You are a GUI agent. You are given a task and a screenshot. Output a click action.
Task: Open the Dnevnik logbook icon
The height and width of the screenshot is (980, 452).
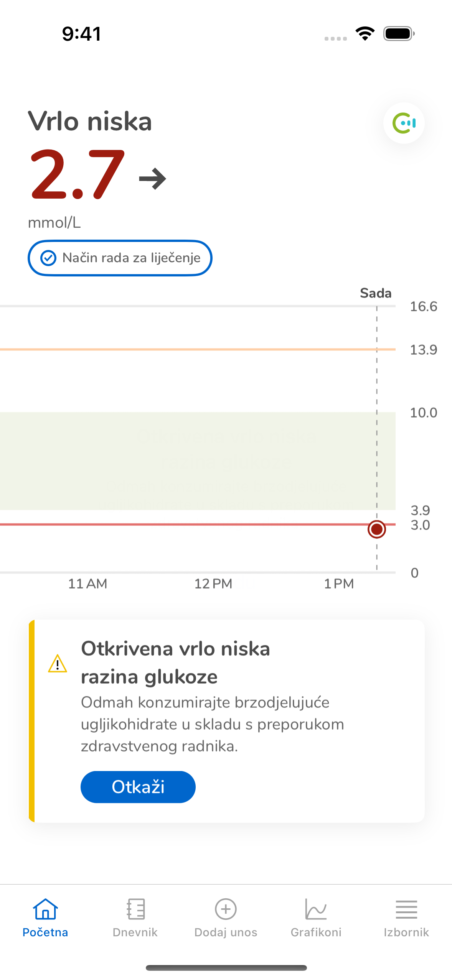pos(135,909)
